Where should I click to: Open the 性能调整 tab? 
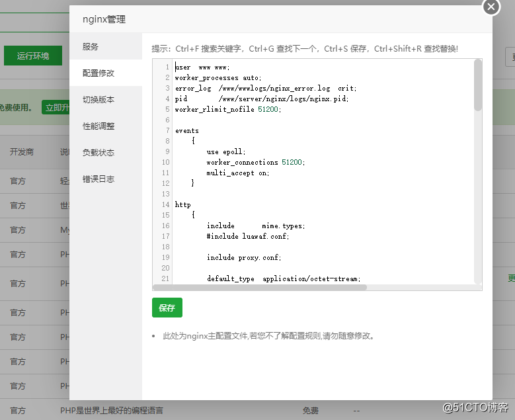106,126
